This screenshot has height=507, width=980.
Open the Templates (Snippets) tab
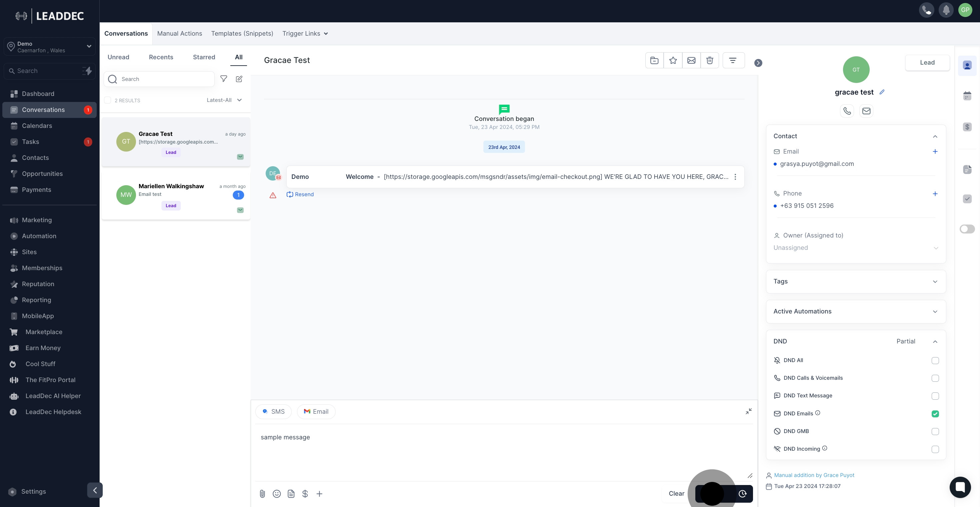(x=242, y=33)
